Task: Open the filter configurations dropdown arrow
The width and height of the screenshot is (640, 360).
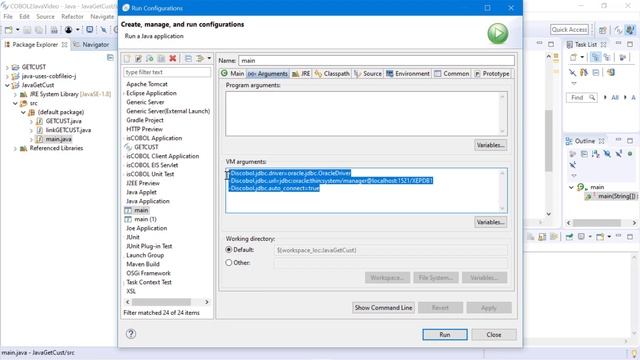Action: point(209,58)
